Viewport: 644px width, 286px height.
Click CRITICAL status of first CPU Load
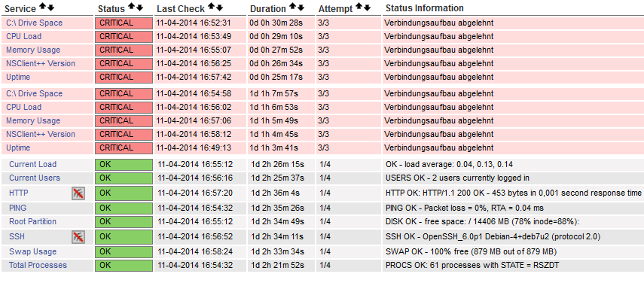pyautogui.click(x=124, y=37)
